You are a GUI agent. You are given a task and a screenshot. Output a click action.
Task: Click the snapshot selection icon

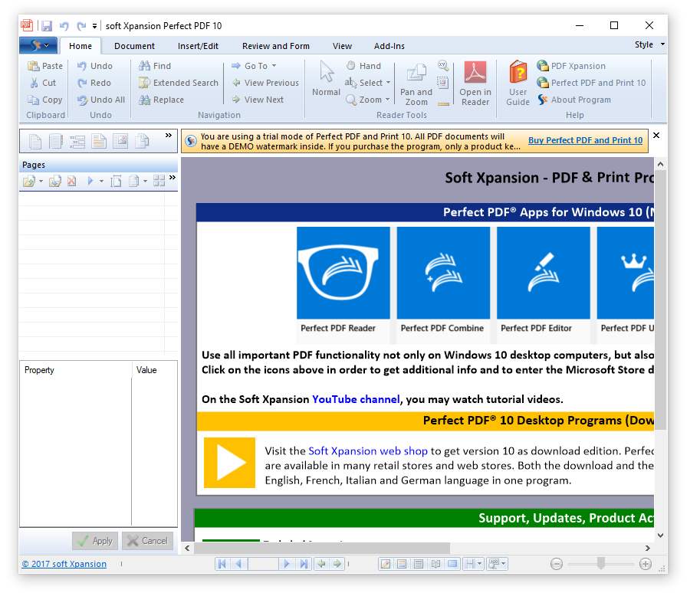(443, 83)
